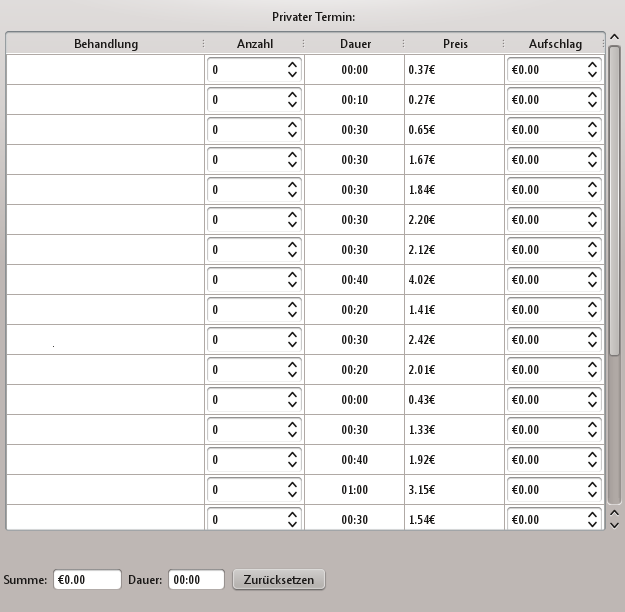This screenshot has height=612, width=625.
Task: Click the Preis column header
Action: pos(455,43)
